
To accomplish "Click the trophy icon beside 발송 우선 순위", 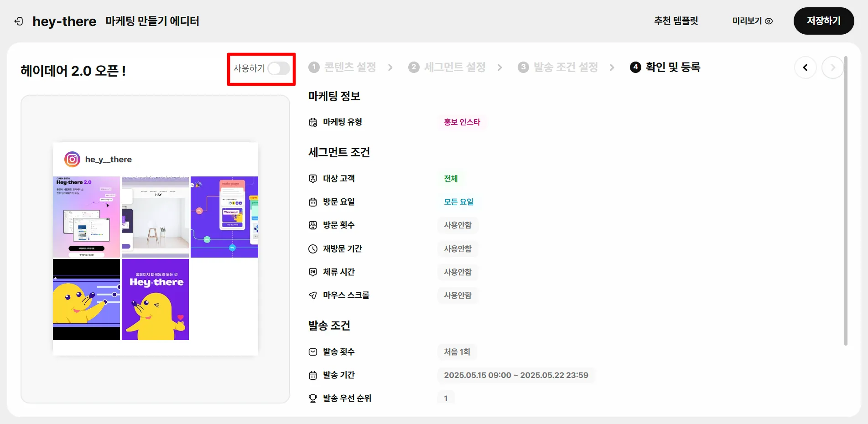I will (x=313, y=398).
